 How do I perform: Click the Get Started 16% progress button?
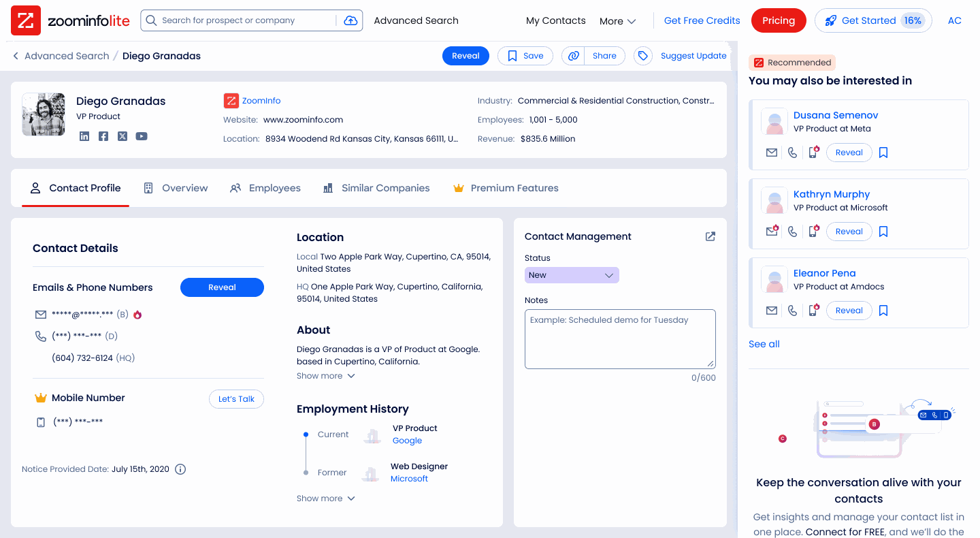point(873,20)
